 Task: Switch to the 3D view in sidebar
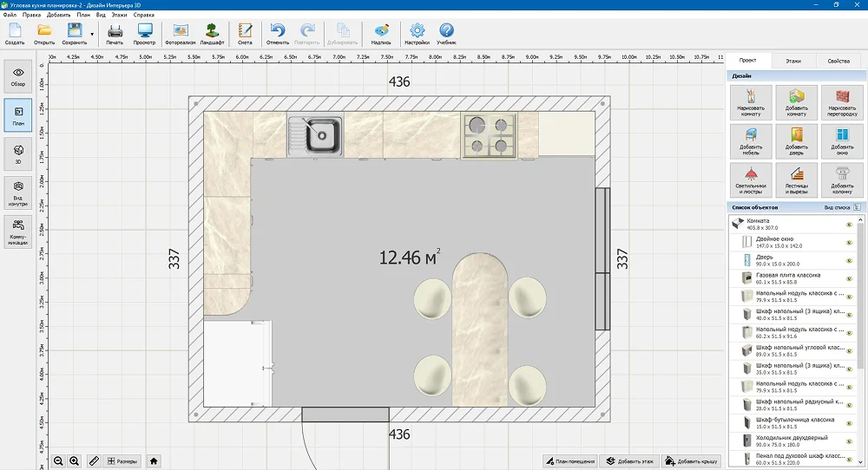point(18,153)
